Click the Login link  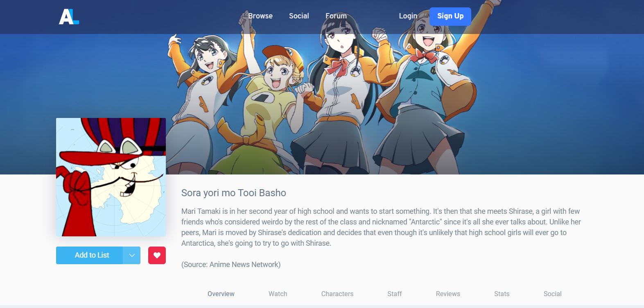[408, 16]
